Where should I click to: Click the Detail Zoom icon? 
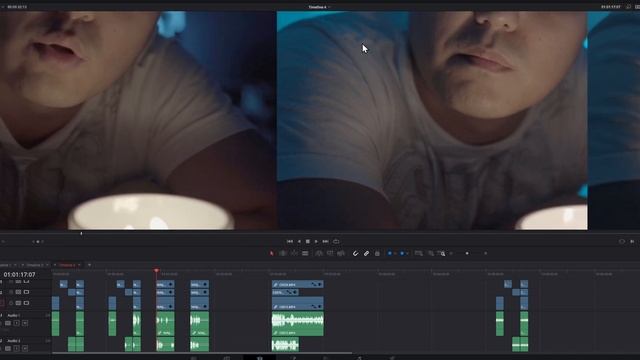pyautogui.click(x=431, y=253)
